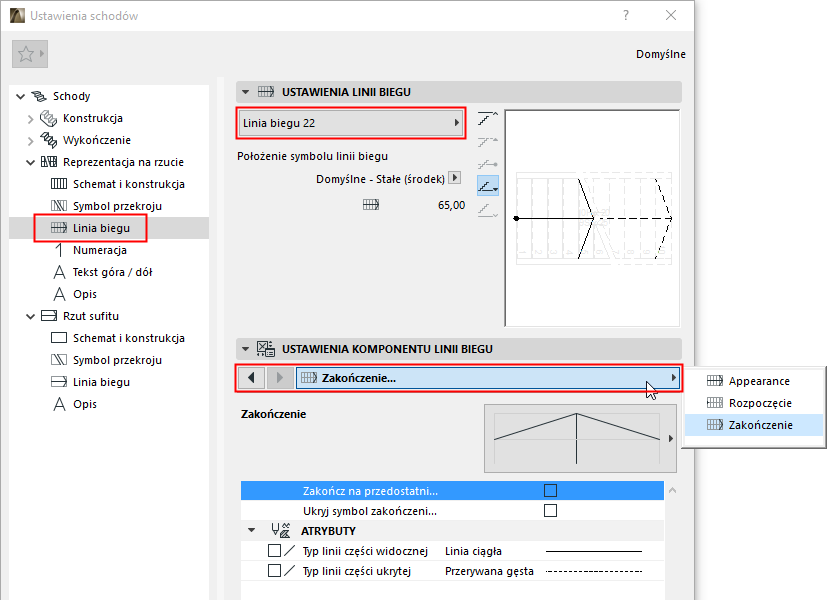This screenshot has height=600, width=827.
Task: Open Symbol przekroju under Reprezentacja na rzucie
Action: 117,206
